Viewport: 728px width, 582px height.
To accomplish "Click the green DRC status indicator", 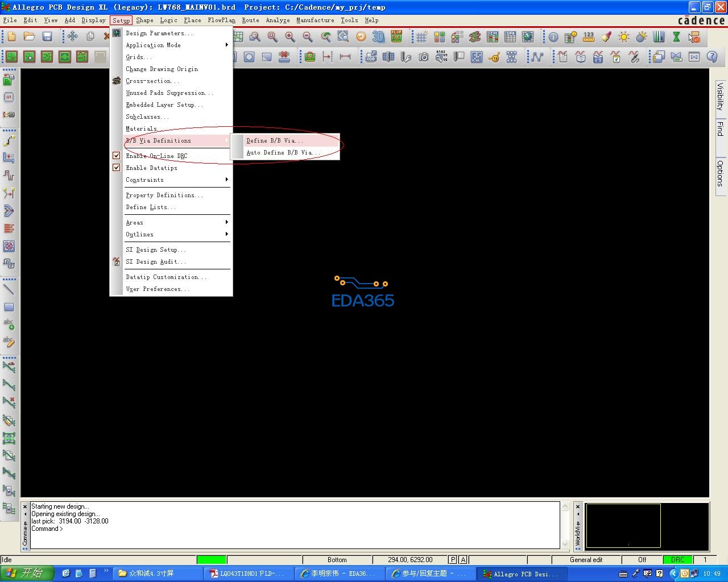I will (677, 560).
